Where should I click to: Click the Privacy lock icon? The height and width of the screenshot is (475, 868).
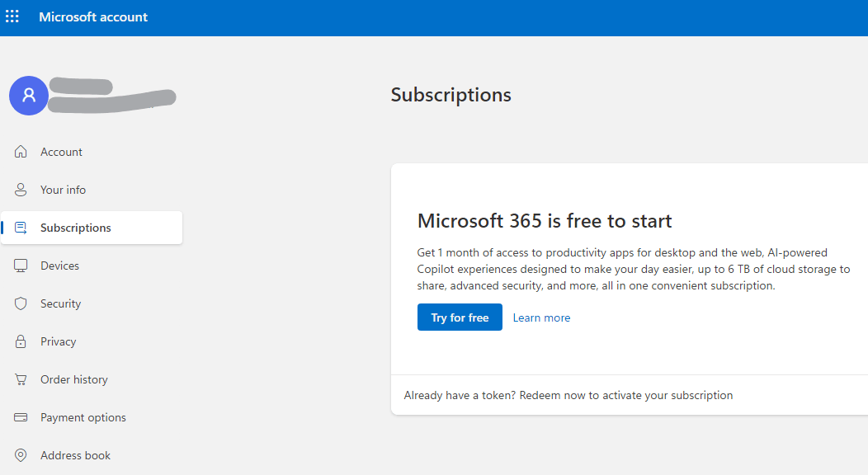[x=20, y=341]
